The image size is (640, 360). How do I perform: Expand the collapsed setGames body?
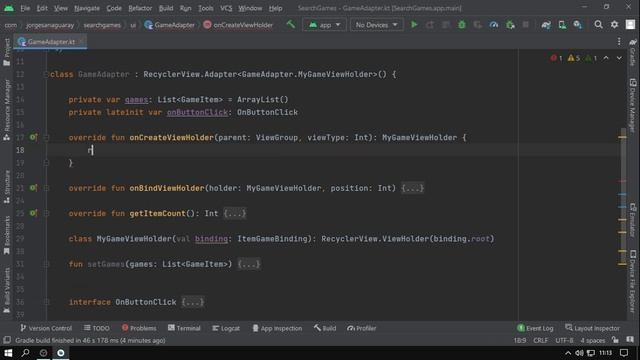[249, 264]
